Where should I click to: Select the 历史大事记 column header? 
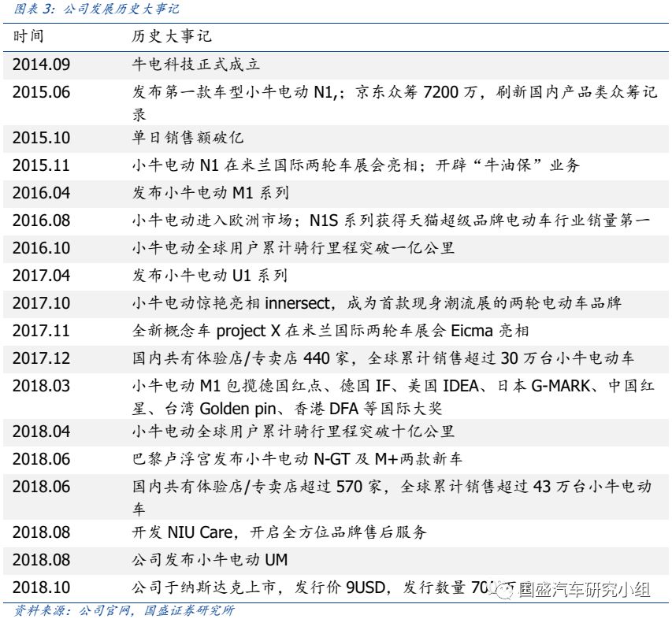click(x=172, y=36)
